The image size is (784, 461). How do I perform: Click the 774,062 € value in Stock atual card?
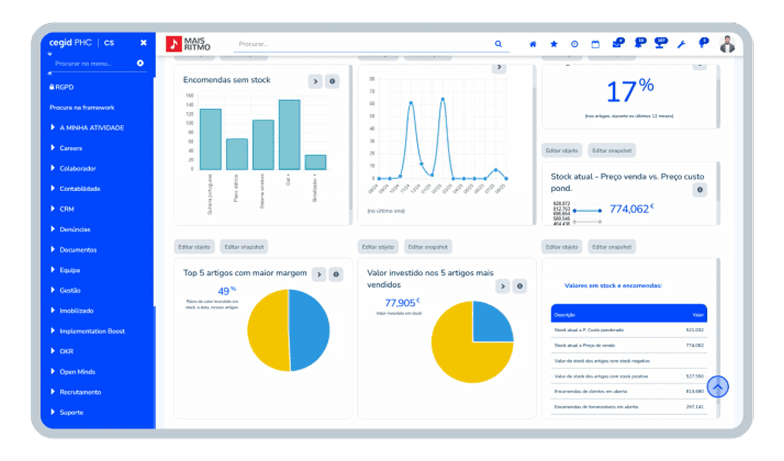[632, 208]
